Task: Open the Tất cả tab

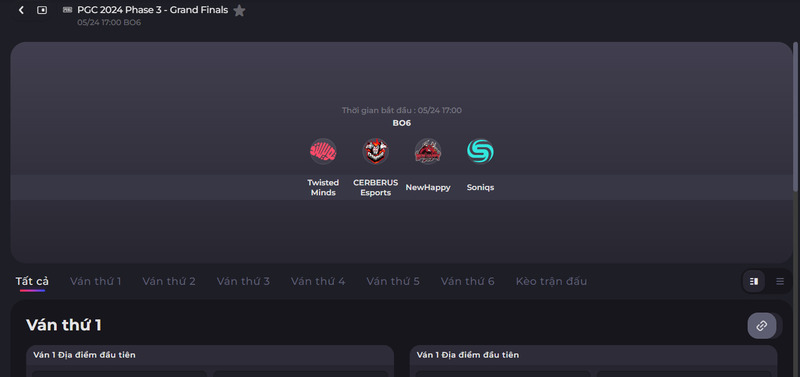Action: coord(32,281)
